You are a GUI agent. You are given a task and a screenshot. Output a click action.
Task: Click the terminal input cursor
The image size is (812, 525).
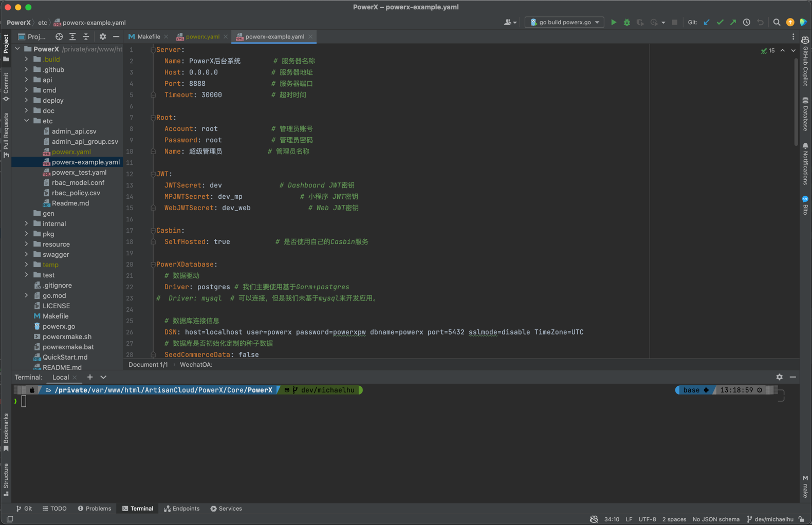coord(24,401)
